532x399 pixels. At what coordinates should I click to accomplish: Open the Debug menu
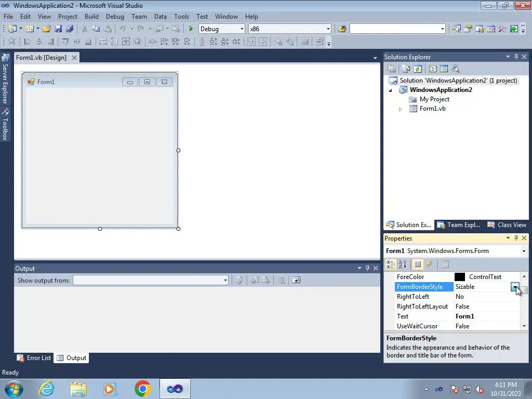point(115,16)
